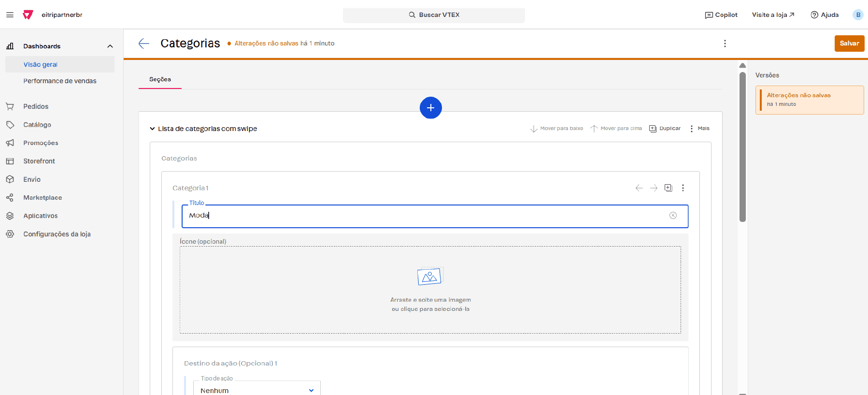Image resolution: width=868 pixels, height=395 pixels.
Task: Click the Mover para cima arrow
Action: pyautogui.click(x=594, y=129)
